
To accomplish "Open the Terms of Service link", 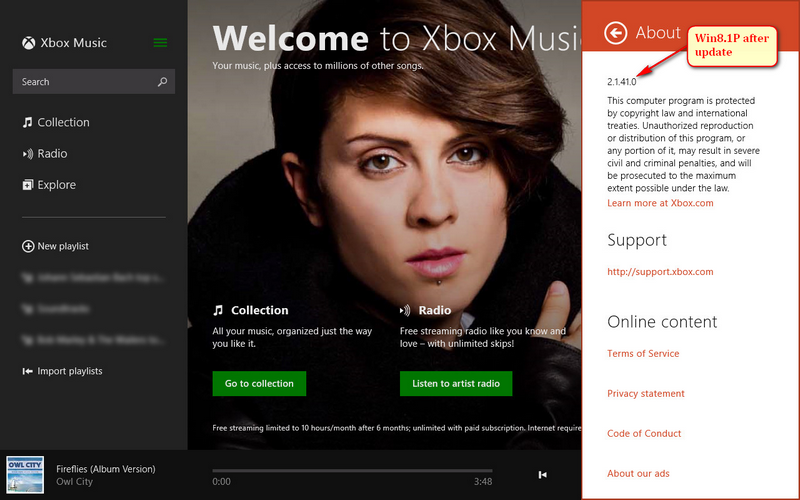I will point(643,354).
